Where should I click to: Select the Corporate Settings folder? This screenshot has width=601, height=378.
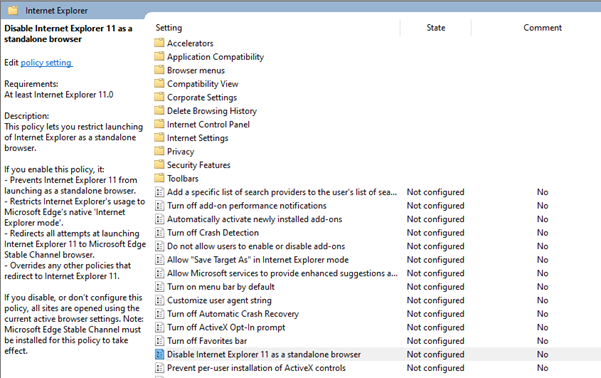pos(202,97)
